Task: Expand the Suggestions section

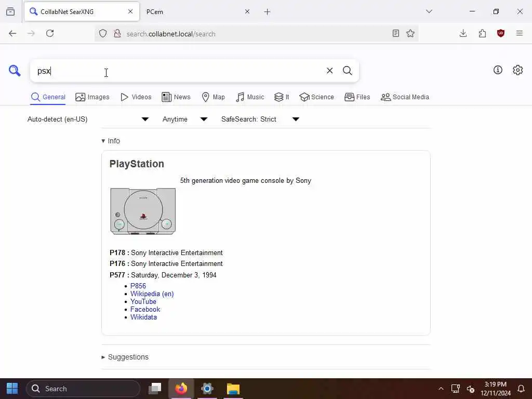Action: [x=125, y=357]
